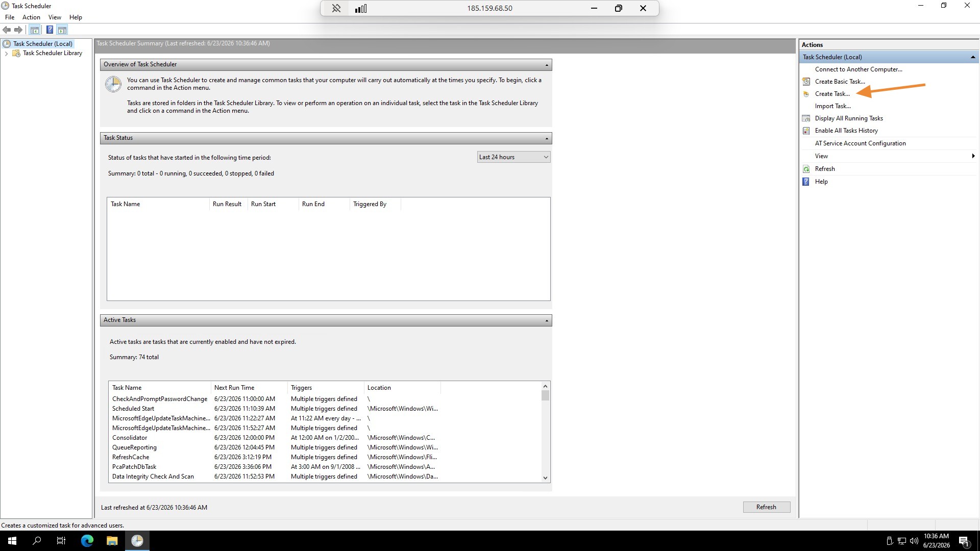Select the CheckAndPromptPasswordChange task row
980x551 pixels.
pos(275,399)
